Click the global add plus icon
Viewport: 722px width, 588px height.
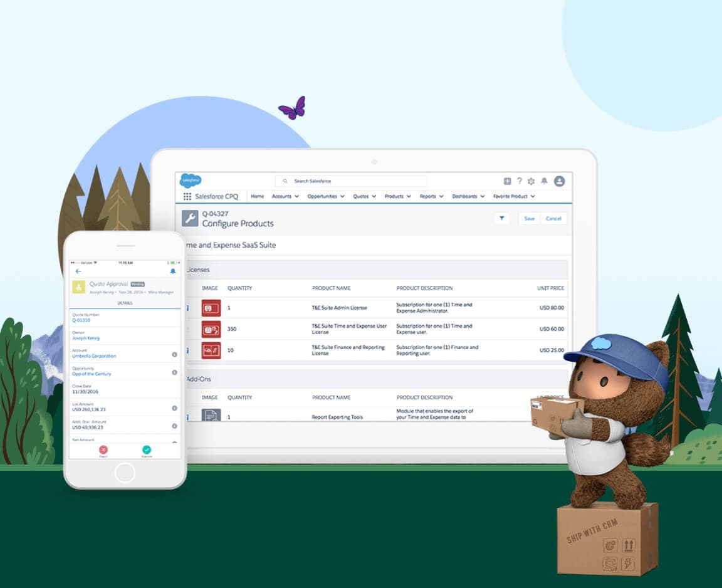pos(507,181)
